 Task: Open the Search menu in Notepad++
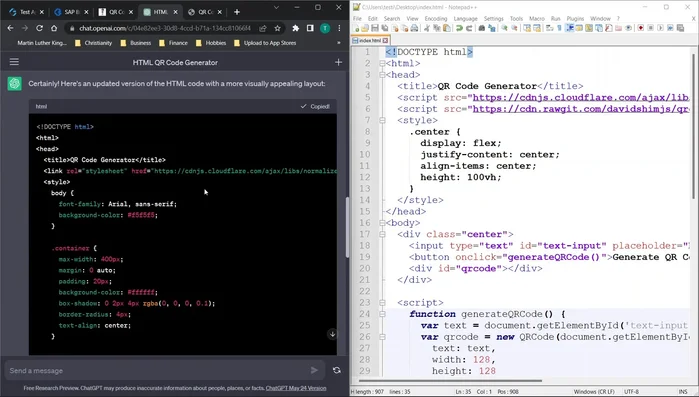tap(392, 19)
